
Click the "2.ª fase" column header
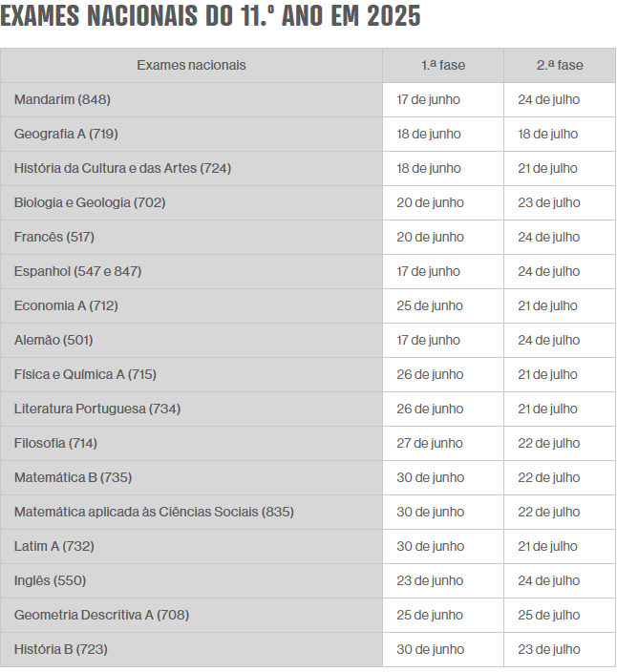560,65
